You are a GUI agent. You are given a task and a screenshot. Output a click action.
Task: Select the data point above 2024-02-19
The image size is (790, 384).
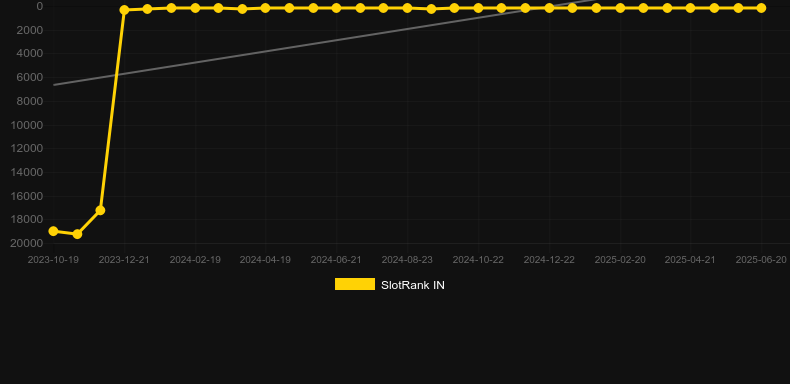tap(195, 8)
